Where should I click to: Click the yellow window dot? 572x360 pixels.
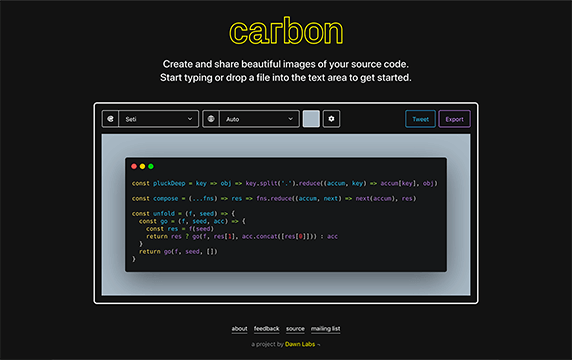pos(142,166)
